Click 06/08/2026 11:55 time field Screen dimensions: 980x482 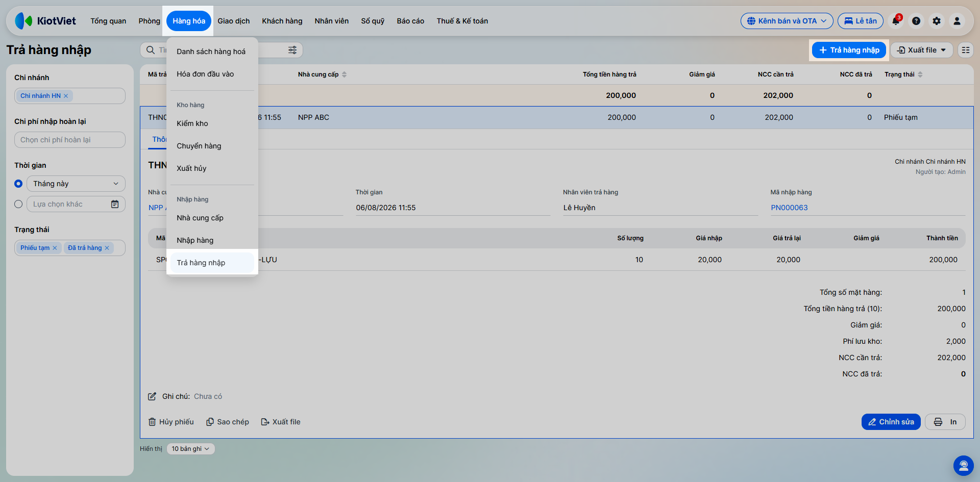click(x=453, y=208)
